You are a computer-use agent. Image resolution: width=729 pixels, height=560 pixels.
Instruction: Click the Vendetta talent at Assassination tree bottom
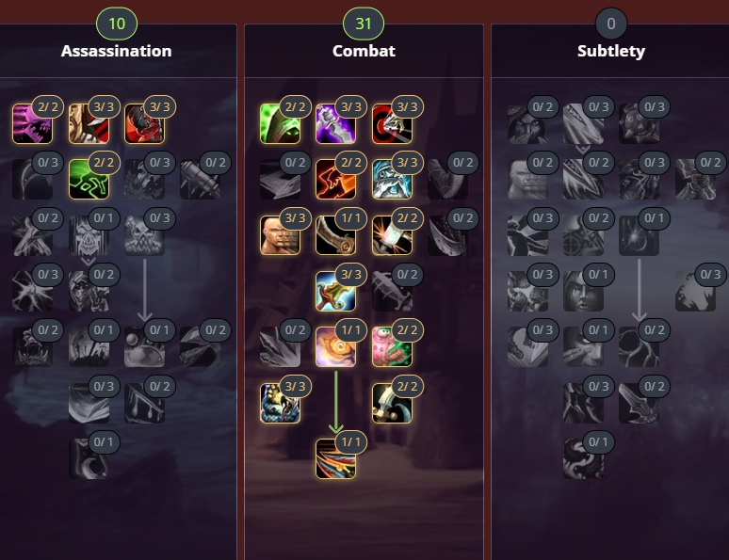click(x=89, y=458)
